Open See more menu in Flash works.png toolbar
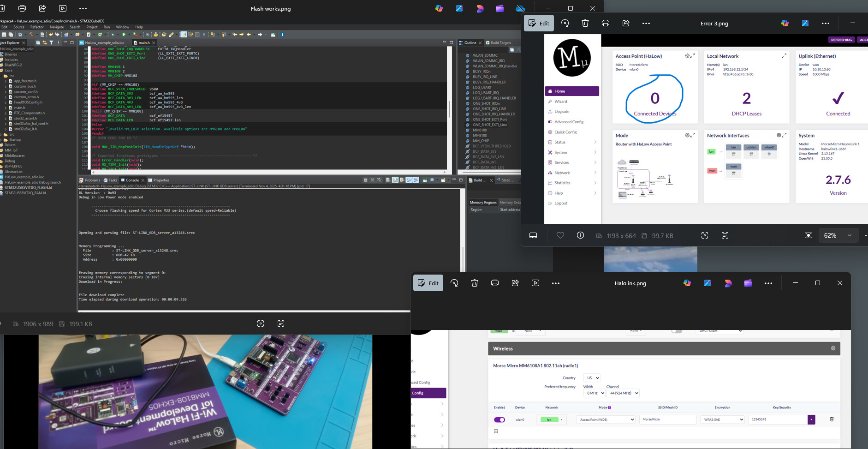Screen dimensions: 868x449 point(83,8)
